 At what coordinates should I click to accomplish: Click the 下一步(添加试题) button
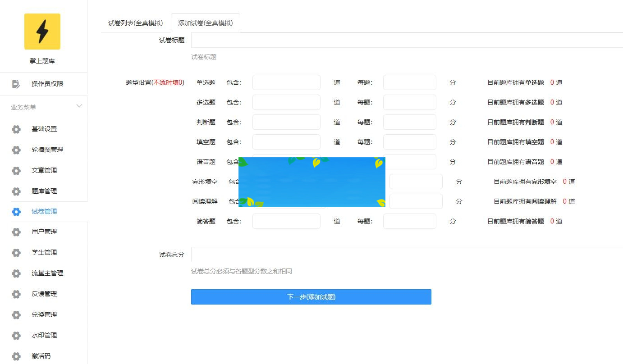tap(311, 296)
